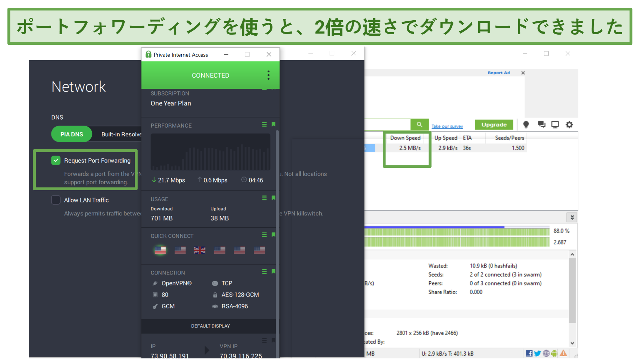
Task: Click the Private Internet Access lock logo in title bar
Action: click(148, 54)
